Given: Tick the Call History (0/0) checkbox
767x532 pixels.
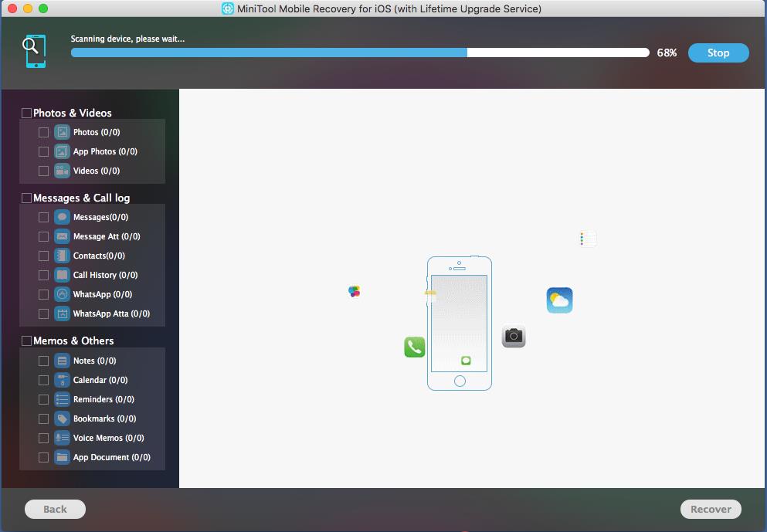Looking at the screenshot, I should [x=43, y=276].
